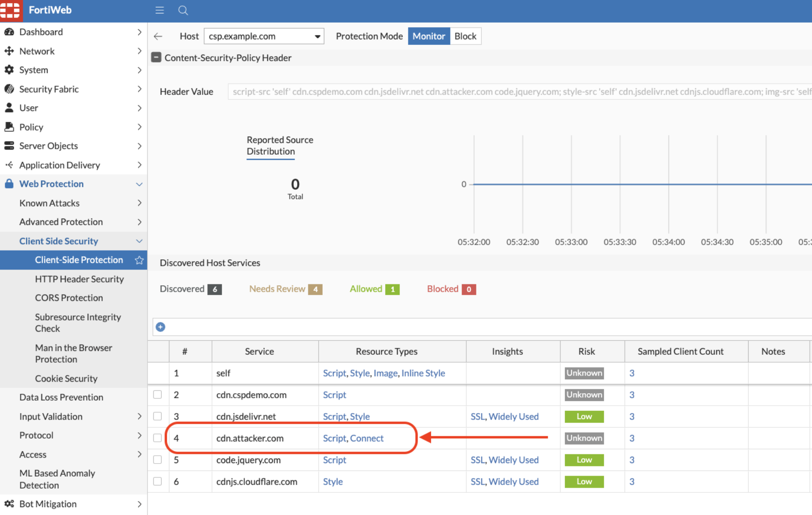Tick the code.jquery.com row checkbox
This screenshot has width=812, height=515.
tap(157, 460)
